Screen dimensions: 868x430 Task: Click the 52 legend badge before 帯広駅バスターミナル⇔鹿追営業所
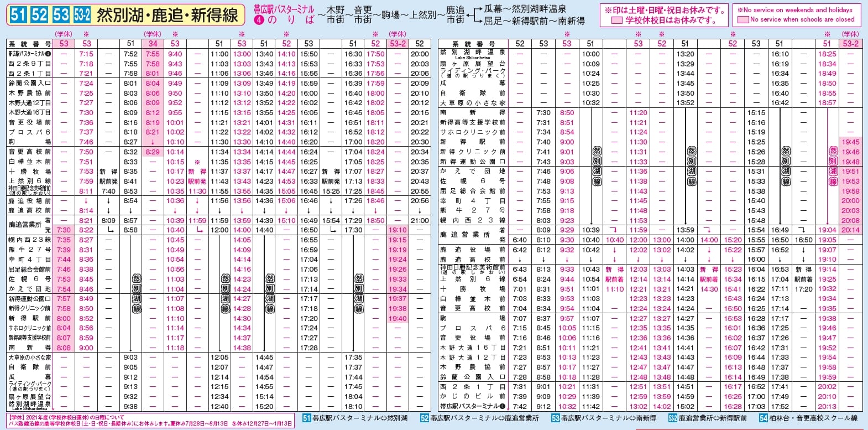425,418
